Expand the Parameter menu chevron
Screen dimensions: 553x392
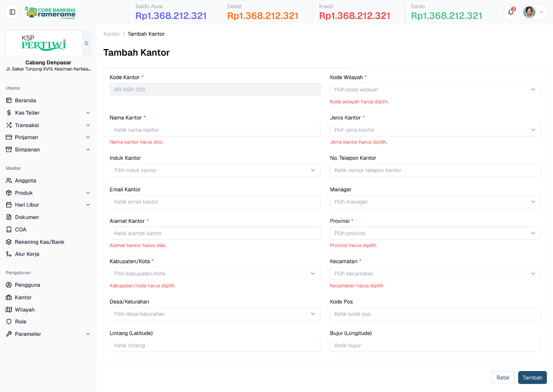pyautogui.click(x=88, y=334)
